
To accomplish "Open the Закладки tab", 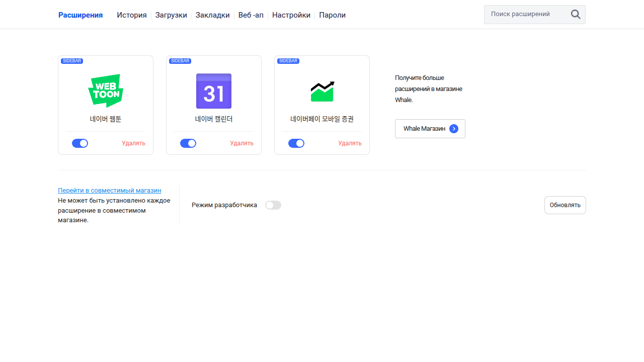I will click(212, 15).
